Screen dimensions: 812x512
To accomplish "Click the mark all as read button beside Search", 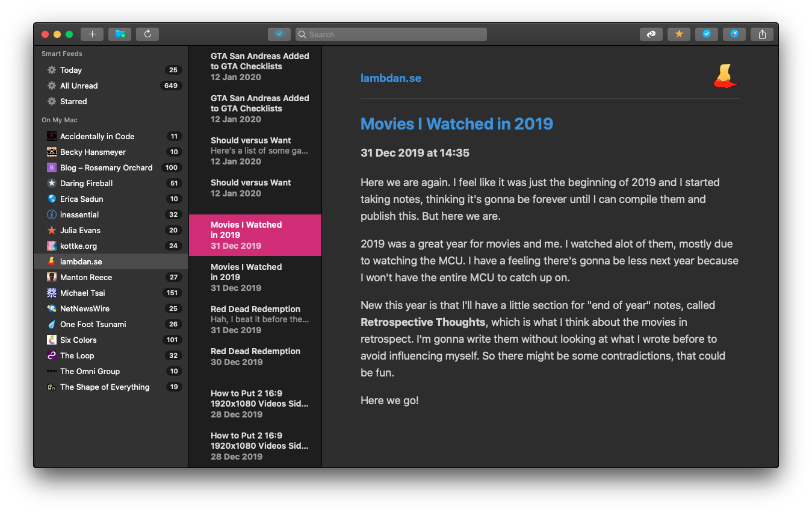I will pyautogui.click(x=279, y=34).
